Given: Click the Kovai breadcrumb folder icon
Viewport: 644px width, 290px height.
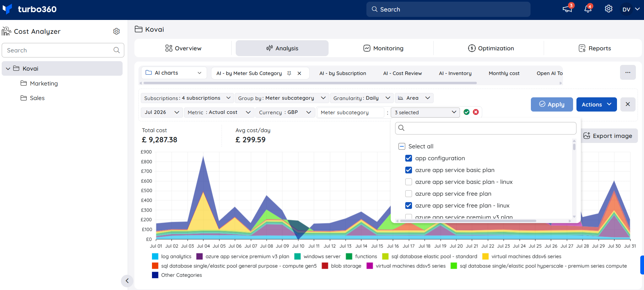Looking at the screenshot, I should [138, 29].
